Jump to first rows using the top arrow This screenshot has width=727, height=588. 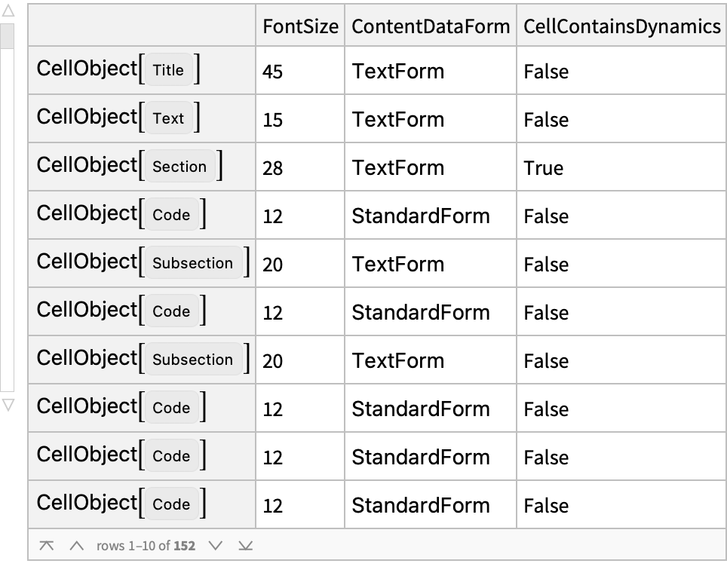tap(46, 546)
